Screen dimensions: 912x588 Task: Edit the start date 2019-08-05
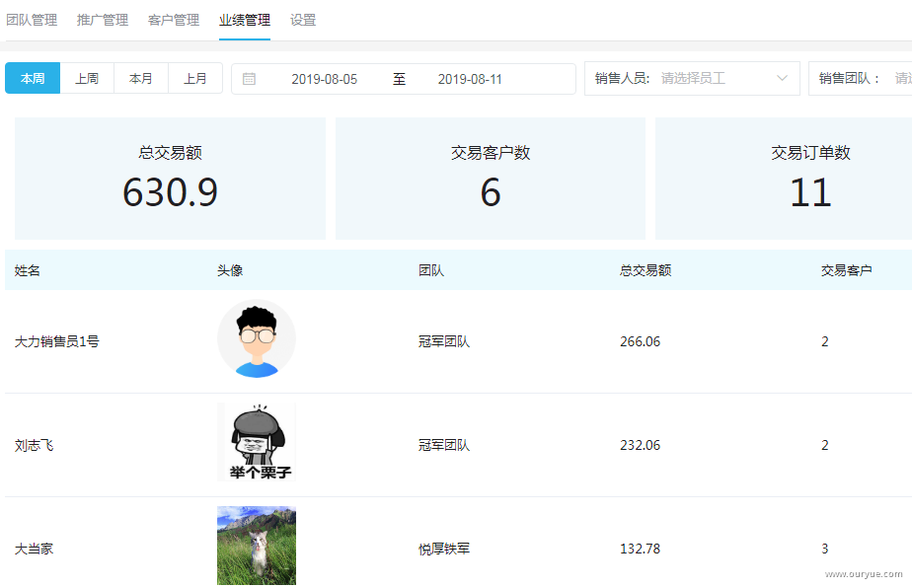coord(324,79)
